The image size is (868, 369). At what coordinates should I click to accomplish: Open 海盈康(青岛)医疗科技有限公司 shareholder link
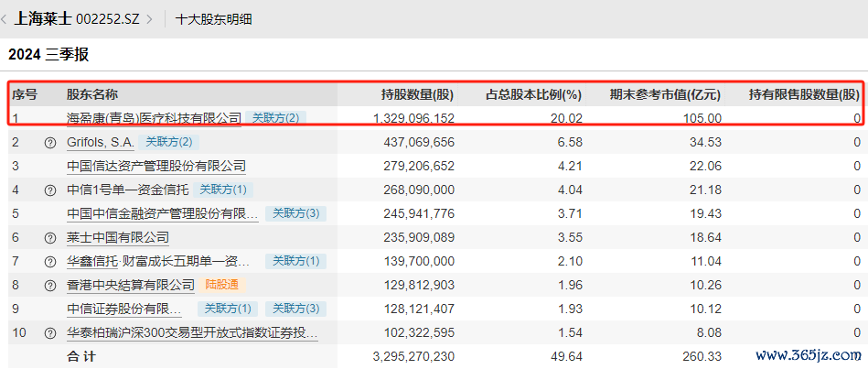154,118
